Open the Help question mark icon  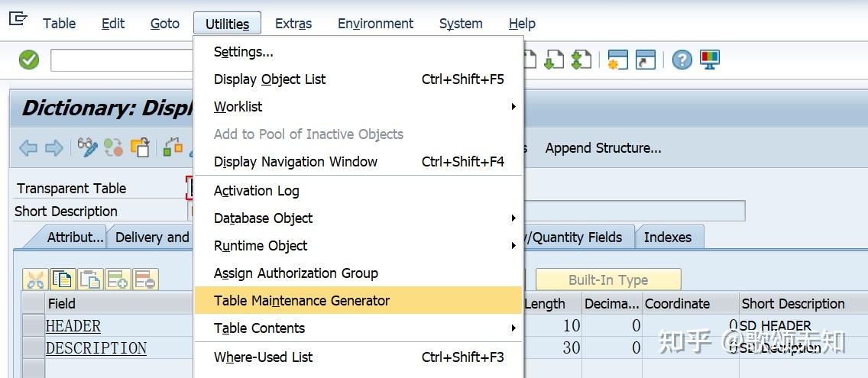point(682,60)
